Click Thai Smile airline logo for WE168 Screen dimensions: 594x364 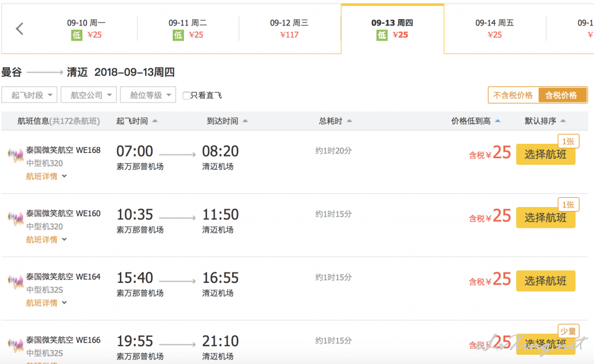[x=16, y=155]
